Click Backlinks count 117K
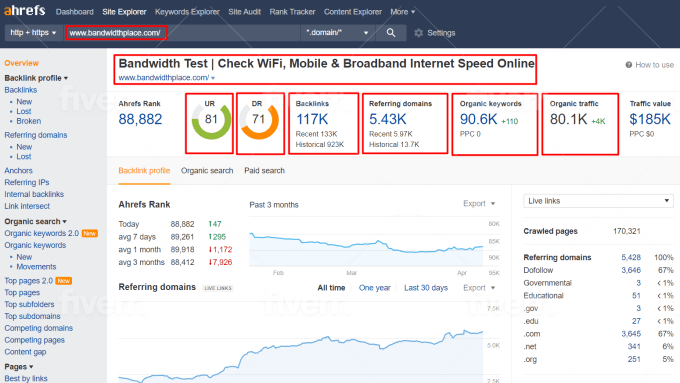The image size is (680, 383). tap(312, 119)
